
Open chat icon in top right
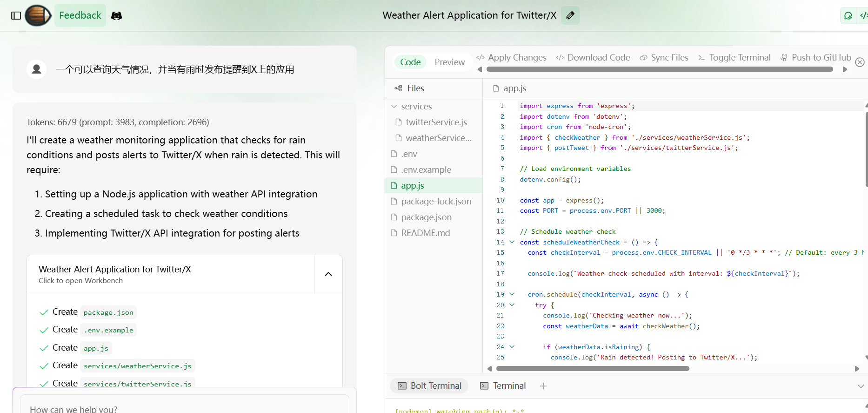coord(848,15)
